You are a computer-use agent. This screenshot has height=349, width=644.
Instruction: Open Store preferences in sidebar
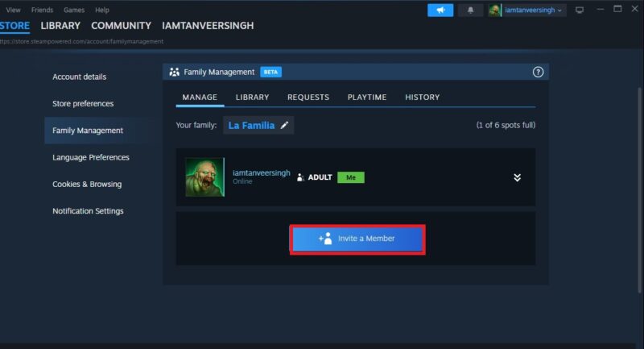[x=83, y=104]
